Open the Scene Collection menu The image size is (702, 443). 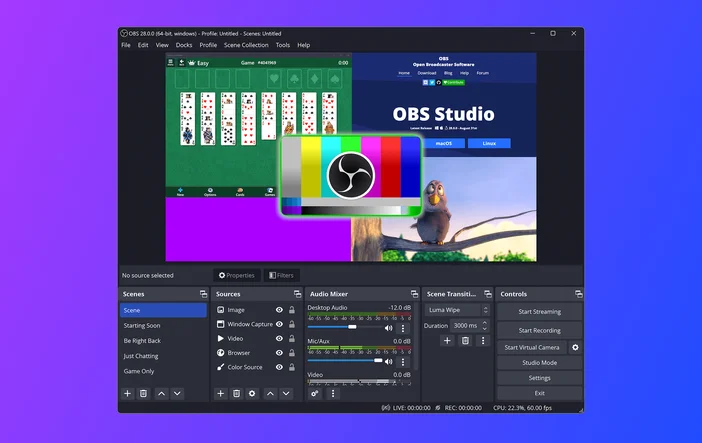point(246,45)
